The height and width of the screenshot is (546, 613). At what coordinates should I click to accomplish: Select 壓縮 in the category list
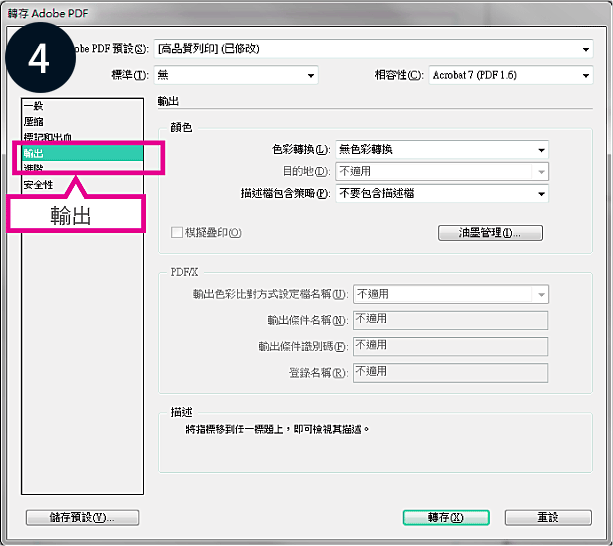coord(82,122)
